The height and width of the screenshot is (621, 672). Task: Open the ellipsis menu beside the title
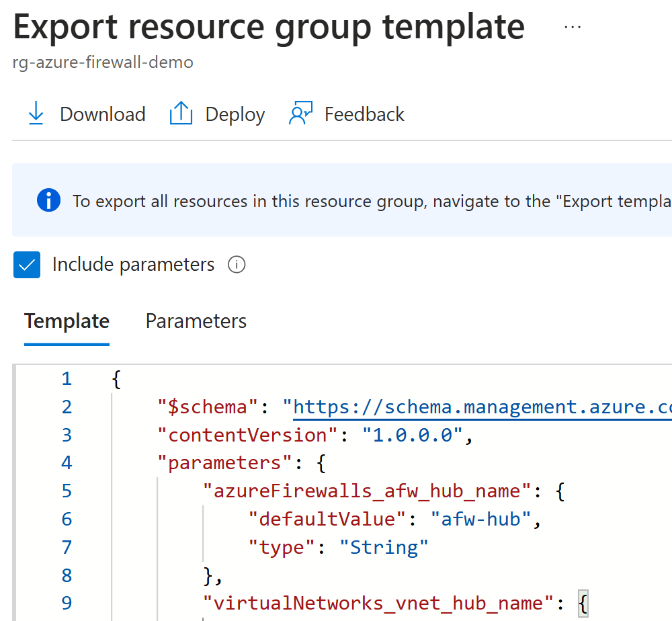click(x=573, y=27)
